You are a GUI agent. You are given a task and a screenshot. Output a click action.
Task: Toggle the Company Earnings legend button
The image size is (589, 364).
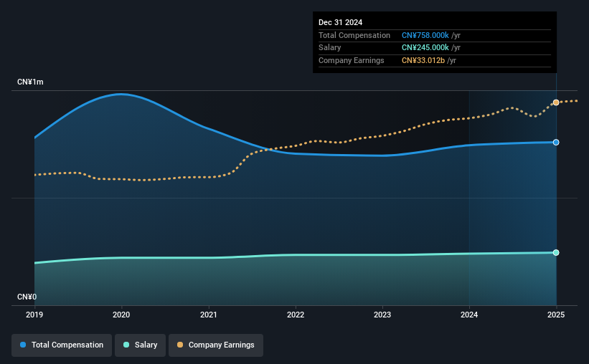[216, 345]
